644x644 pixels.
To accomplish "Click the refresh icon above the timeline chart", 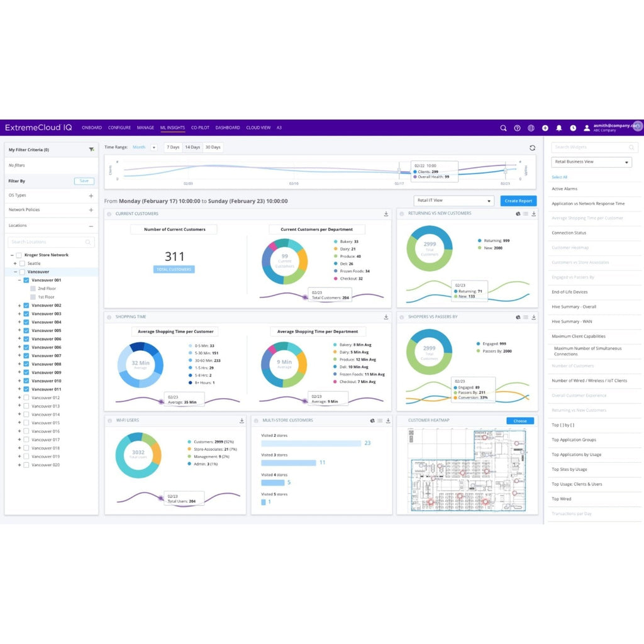I will pos(533,148).
